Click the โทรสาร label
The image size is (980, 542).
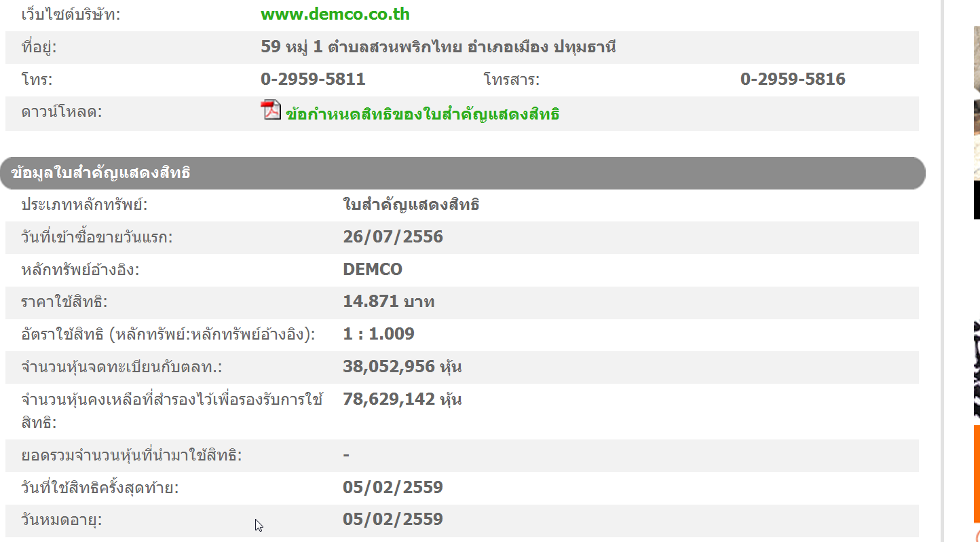tap(512, 80)
